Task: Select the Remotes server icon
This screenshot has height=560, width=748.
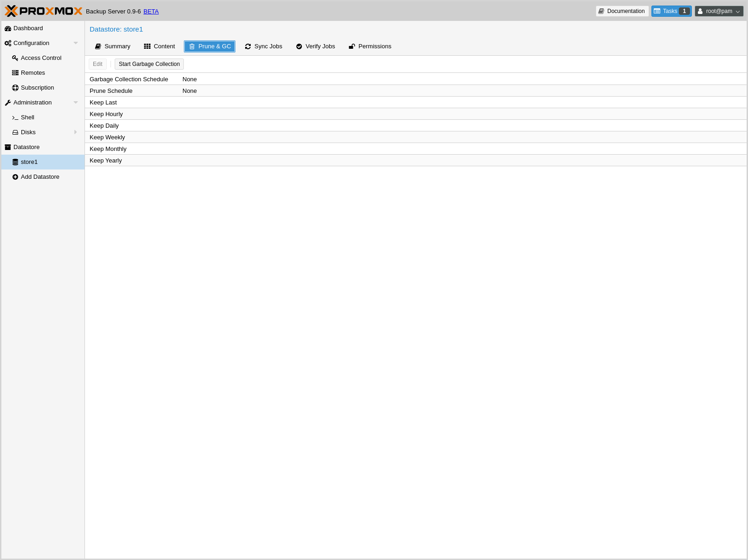Action: pos(15,73)
